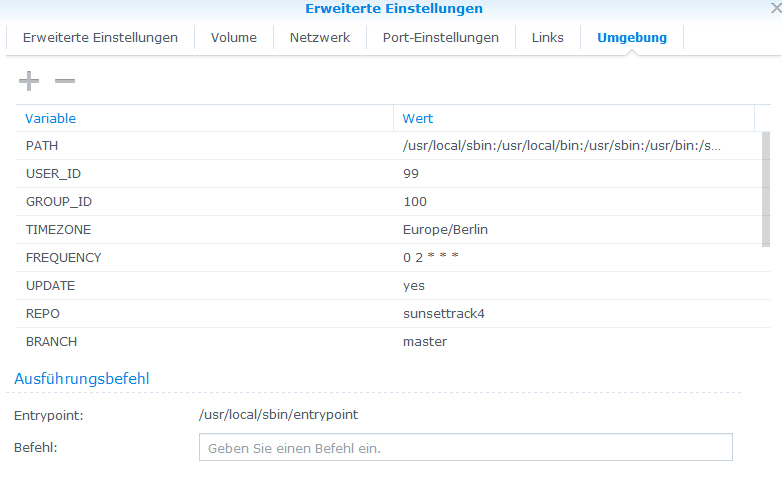Viewport: 782px width, 483px height.
Task: Select the Umgebung tab
Action: [632, 37]
